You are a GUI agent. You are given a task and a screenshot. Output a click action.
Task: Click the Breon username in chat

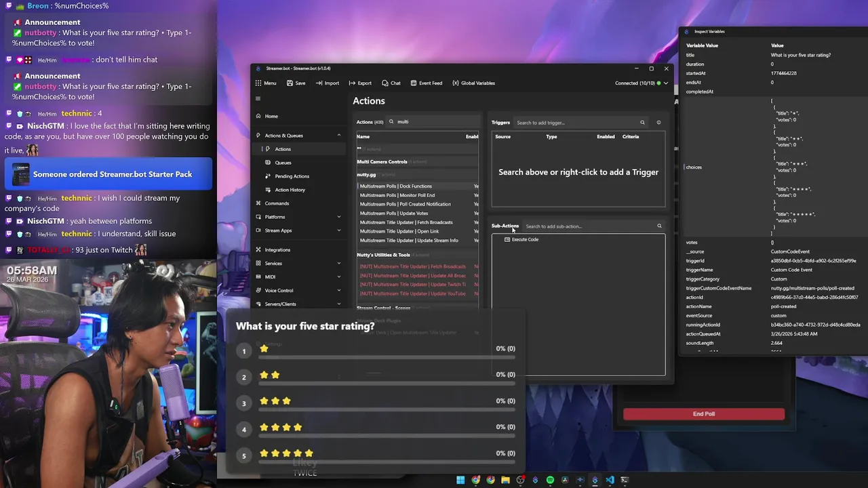coord(37,6)
